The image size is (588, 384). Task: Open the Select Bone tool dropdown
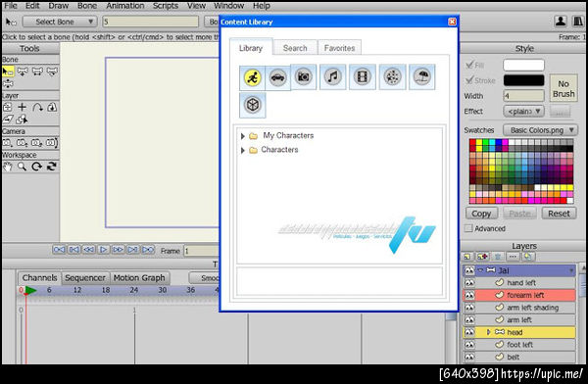[60, 22]
